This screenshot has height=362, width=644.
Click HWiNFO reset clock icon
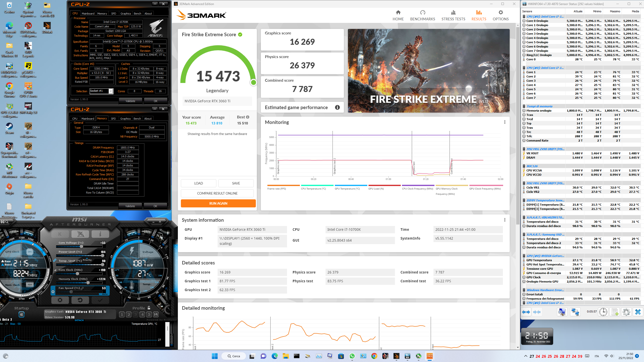[603, 312]
